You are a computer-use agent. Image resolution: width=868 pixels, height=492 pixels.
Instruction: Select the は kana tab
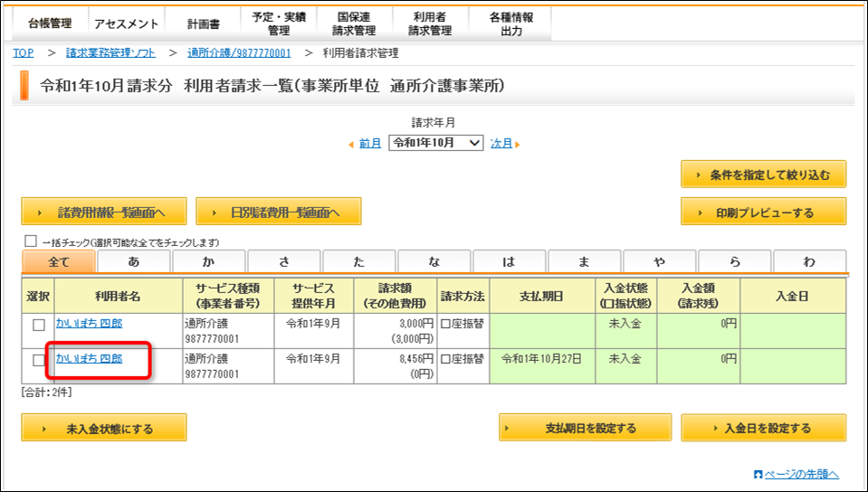[510, 261]
